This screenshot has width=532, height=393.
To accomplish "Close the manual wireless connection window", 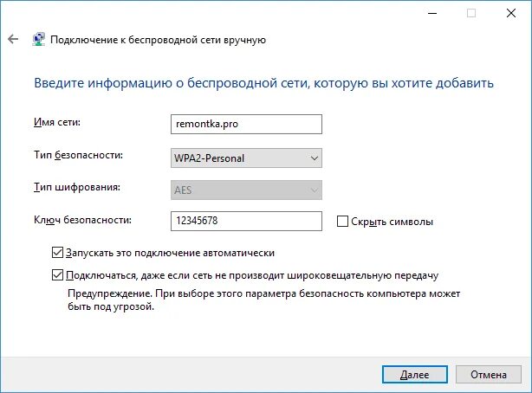I will point(511,14).
